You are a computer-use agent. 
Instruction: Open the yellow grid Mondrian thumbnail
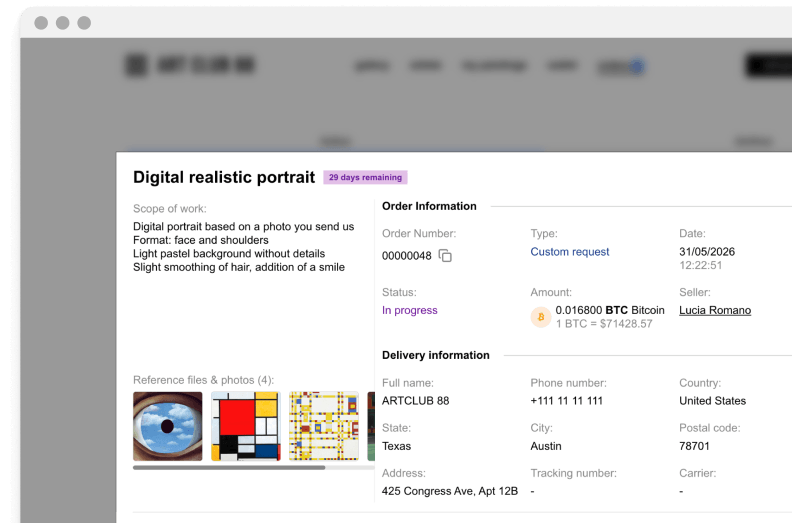click(324, 426)
